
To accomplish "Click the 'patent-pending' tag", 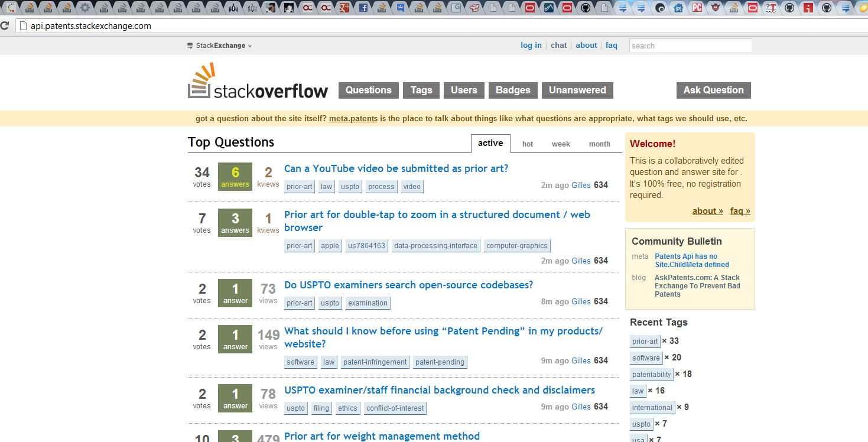I will click(440, 362).
